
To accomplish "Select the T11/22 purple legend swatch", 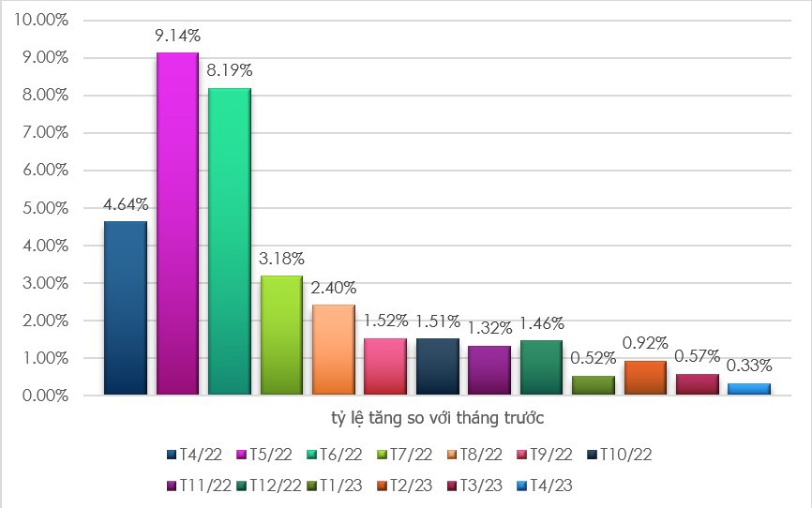I will (172, 486).
